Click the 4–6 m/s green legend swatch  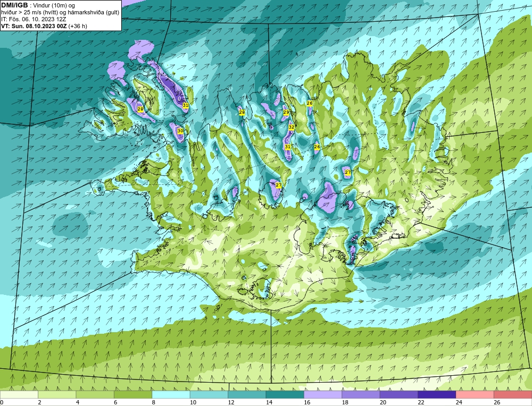[x=95, y=394]
